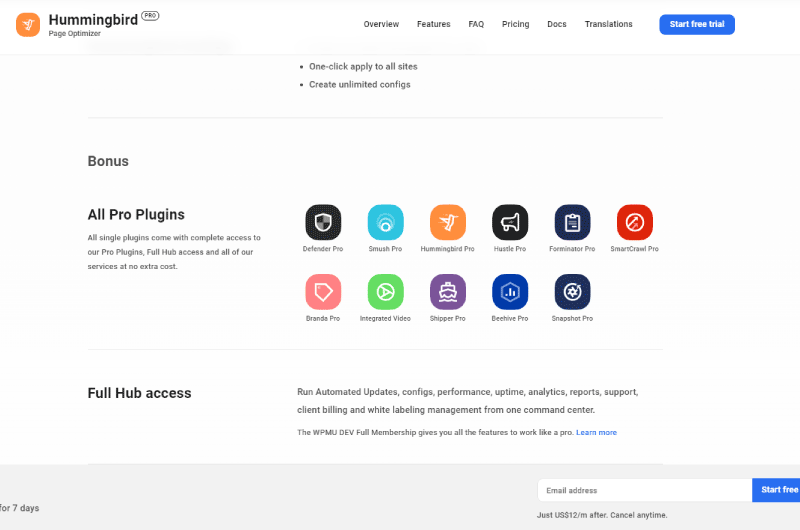Click the Start free trial header button

(x=697, y=24)
